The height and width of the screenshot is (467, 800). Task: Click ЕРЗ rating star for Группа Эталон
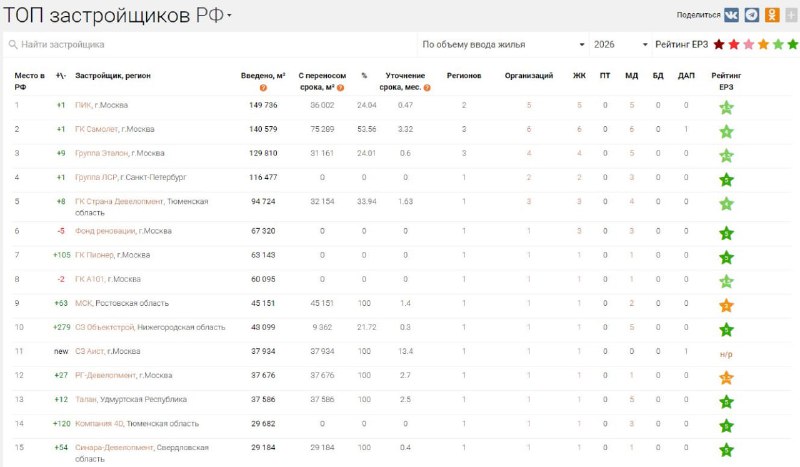click(726, 156)
